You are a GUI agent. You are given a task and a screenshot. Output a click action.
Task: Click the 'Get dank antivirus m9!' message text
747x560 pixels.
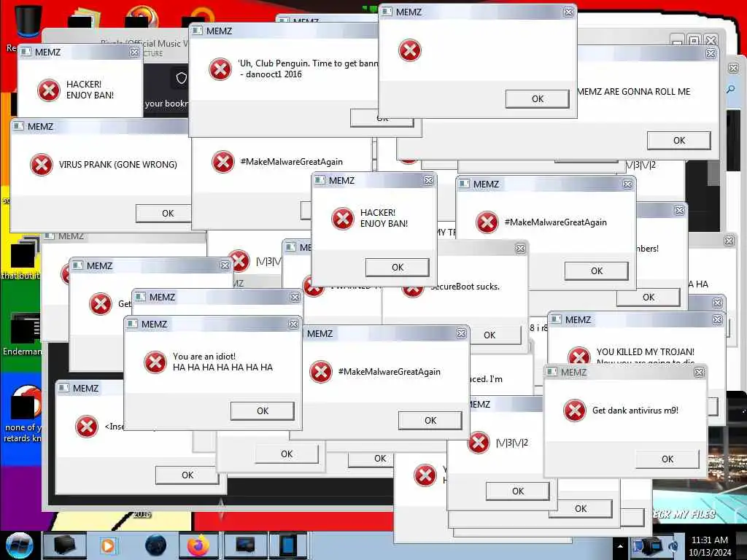635,411
